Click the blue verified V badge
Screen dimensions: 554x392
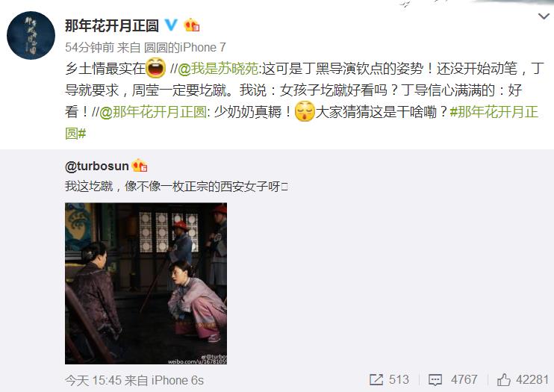point(172,25)
